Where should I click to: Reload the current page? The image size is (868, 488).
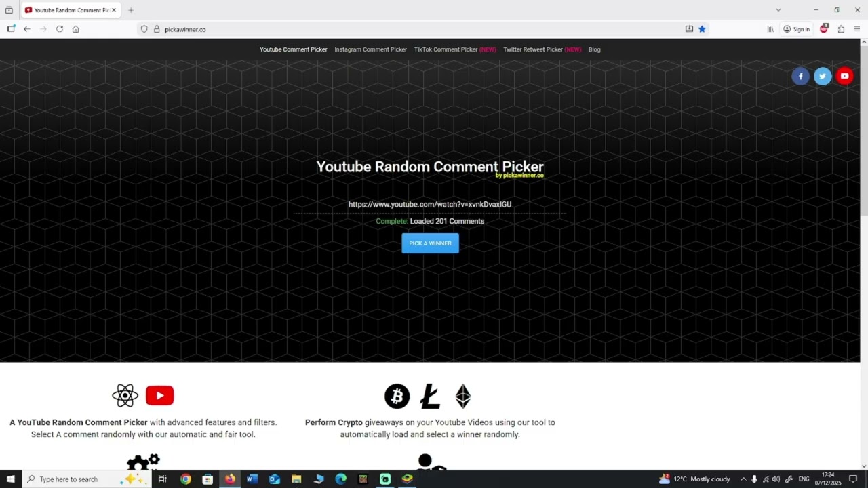60,29
